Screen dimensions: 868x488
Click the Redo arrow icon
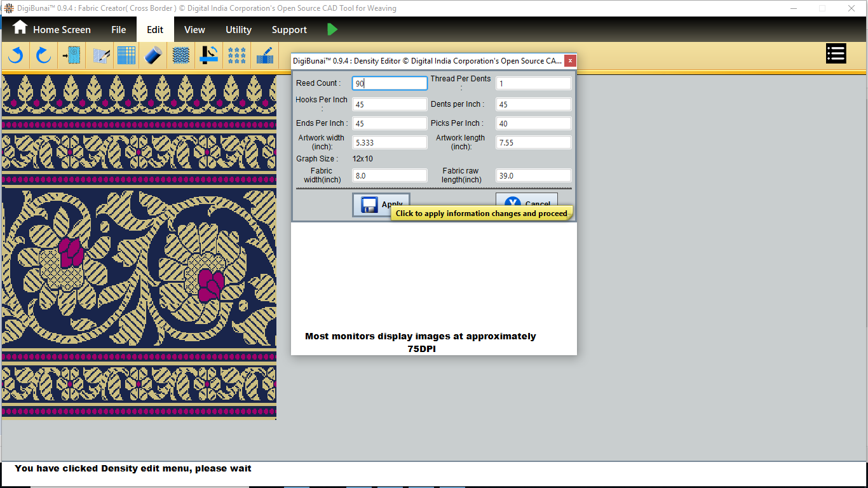tap(43, 56)
